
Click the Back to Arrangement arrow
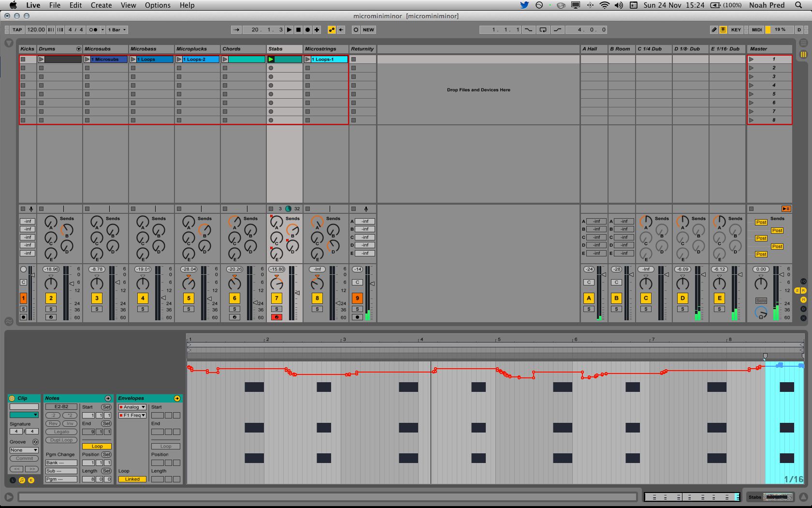point(341,30)
